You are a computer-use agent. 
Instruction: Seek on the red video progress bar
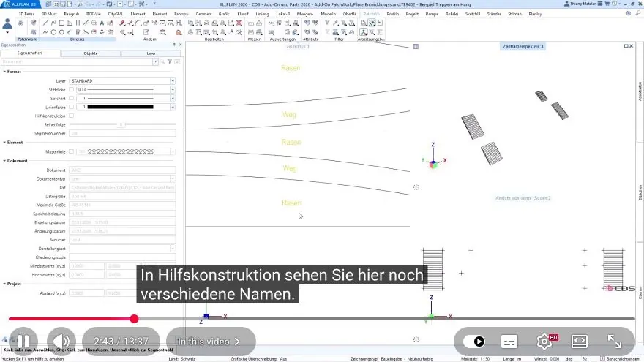coord(72,319)
